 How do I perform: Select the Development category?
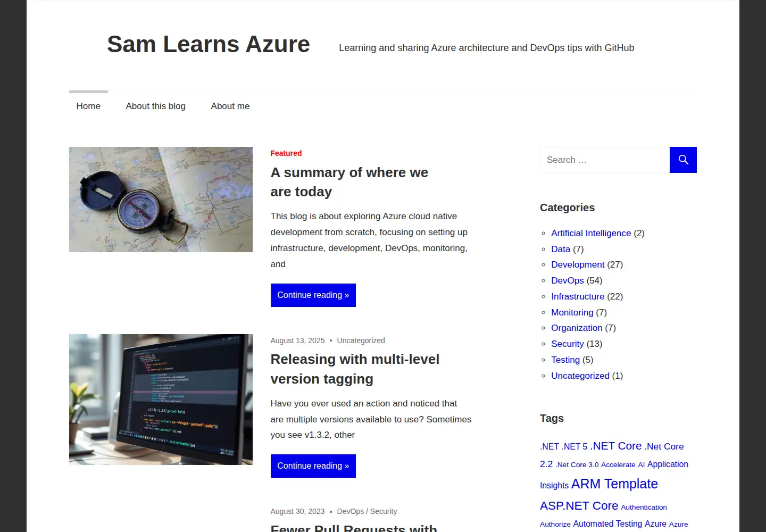coord(578,264)
